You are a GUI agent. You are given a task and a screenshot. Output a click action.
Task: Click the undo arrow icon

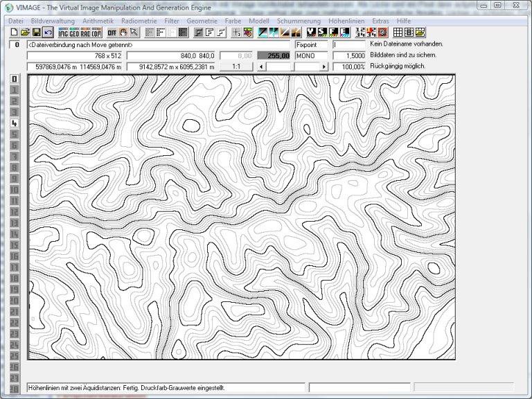48,33
